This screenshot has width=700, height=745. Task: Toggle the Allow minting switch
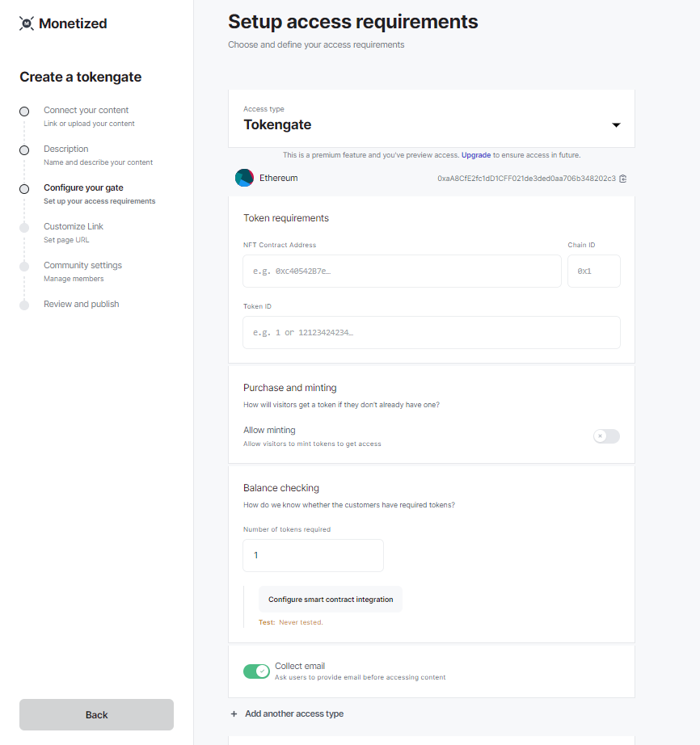pos(606,436)
